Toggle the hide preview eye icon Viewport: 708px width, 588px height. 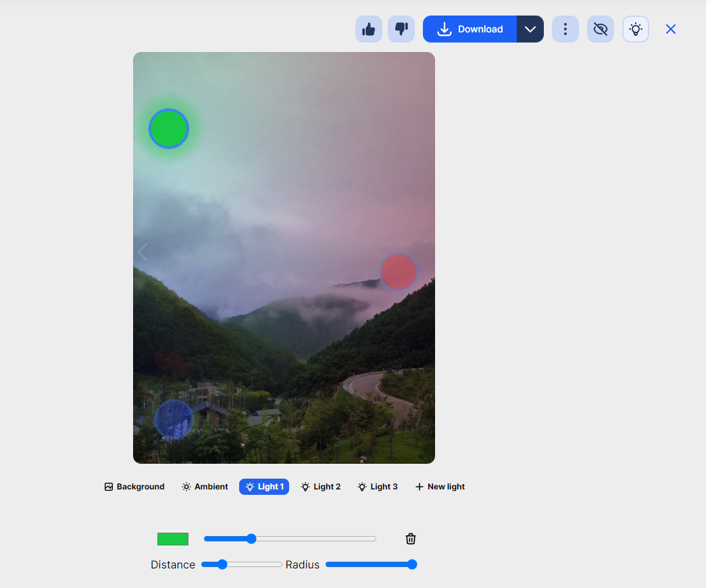(601, 29)
